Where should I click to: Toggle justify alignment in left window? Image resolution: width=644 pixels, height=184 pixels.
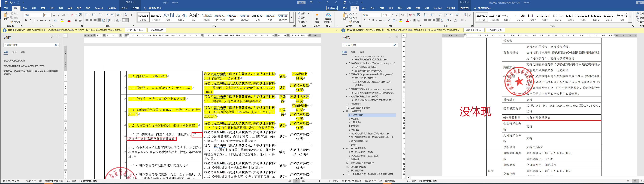99,20
